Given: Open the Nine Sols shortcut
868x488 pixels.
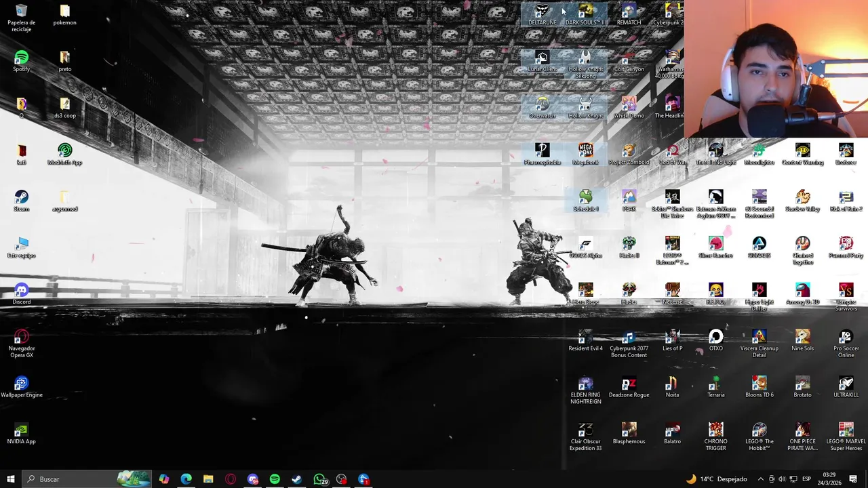Looking at the screenshot, I should click(802, 340).
